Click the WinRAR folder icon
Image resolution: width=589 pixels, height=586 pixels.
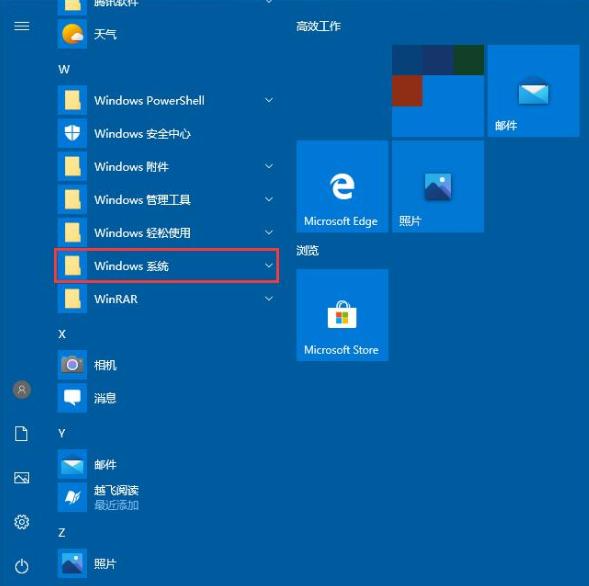[x=72, y=299]
